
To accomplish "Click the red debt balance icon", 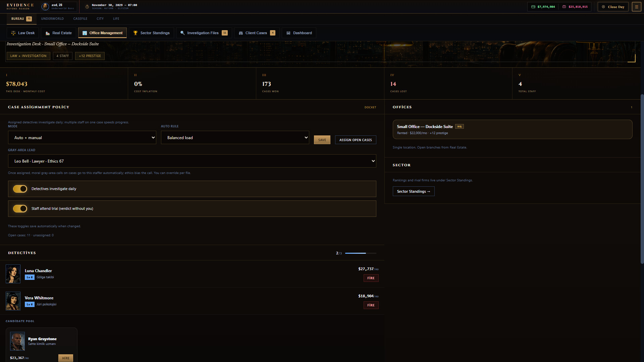I will pyautogui.click(x=564, y=7).
